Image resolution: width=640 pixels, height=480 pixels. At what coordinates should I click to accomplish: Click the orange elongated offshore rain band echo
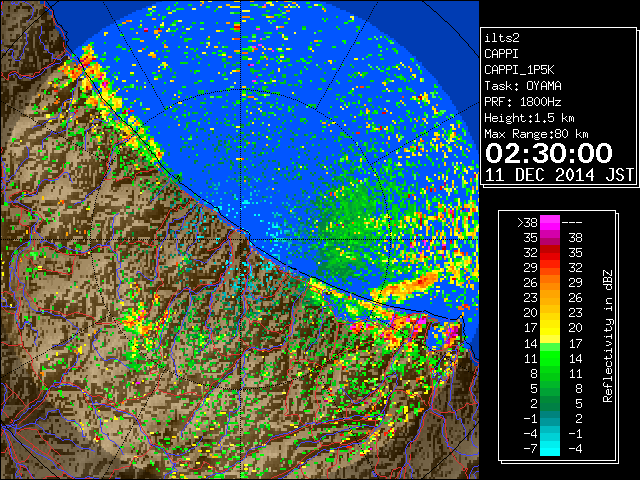click(404, 287)
